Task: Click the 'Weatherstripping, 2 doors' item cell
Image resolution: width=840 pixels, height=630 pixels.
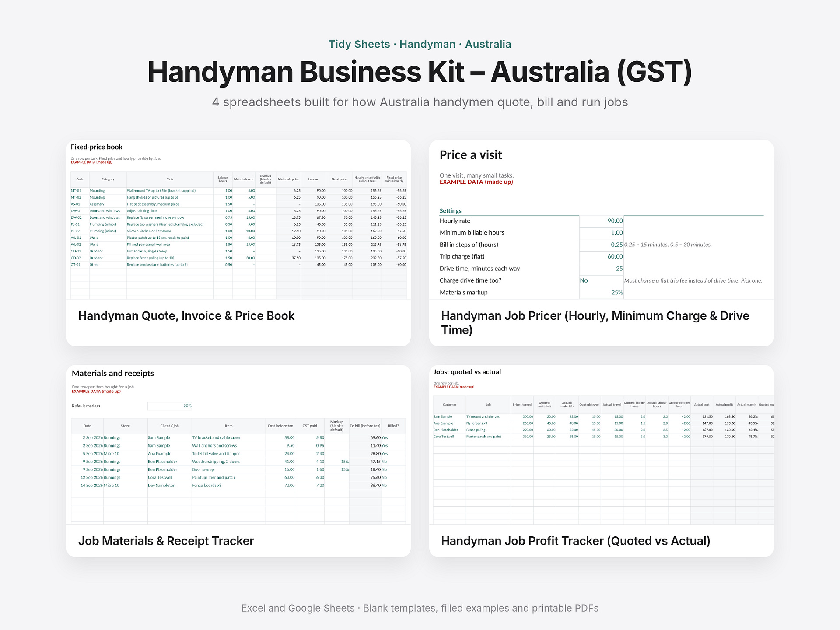Action: [x=228, y=462]
